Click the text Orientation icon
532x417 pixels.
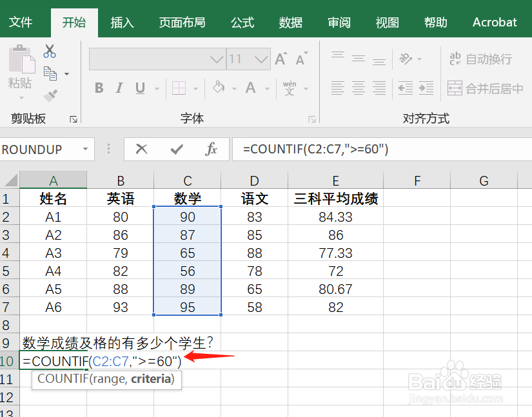pos(406,58)
